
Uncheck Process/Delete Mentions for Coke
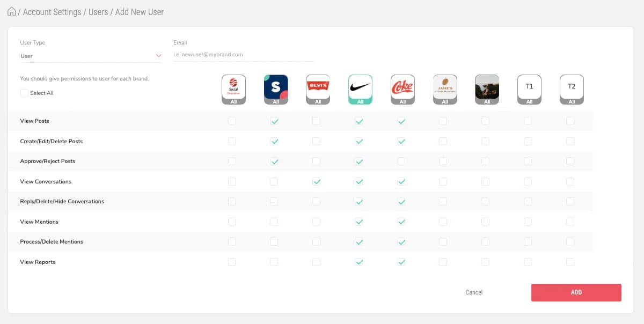point(401,242)
